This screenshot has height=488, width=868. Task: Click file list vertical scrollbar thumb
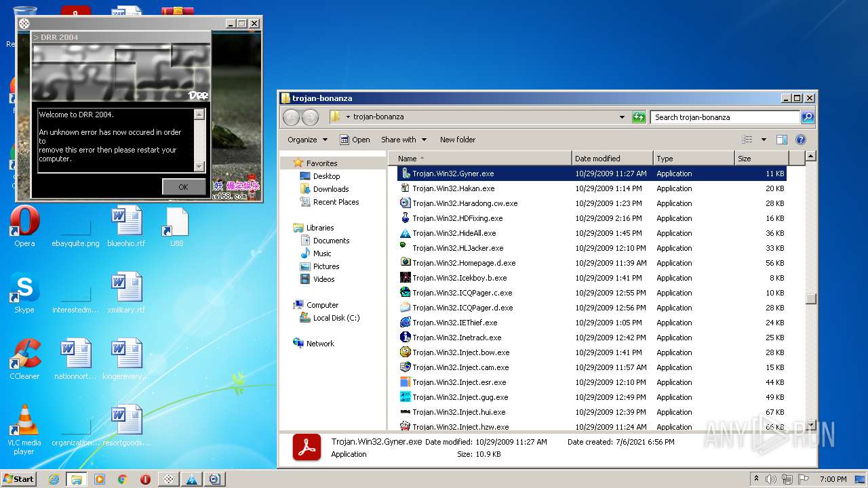[x=810, y=299]
